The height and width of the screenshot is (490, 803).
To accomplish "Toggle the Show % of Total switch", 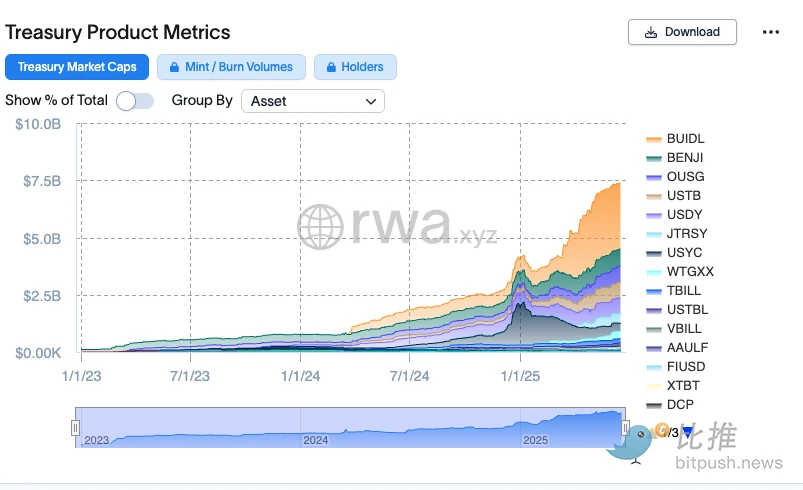I will [134, 101].
